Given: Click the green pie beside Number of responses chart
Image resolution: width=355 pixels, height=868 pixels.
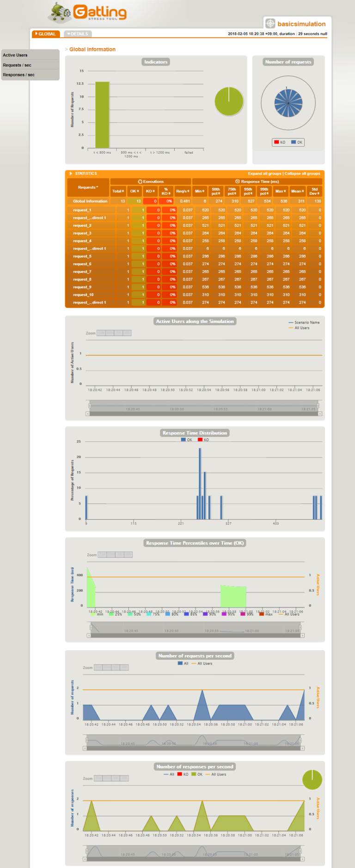Looking at the screenshot, I should pos(312,780).
